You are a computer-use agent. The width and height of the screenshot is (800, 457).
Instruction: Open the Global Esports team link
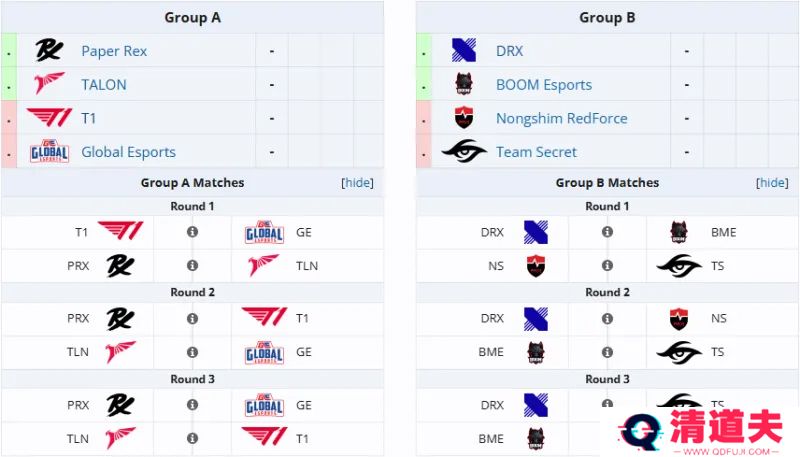pyautogui.click(x=129, y=152)
